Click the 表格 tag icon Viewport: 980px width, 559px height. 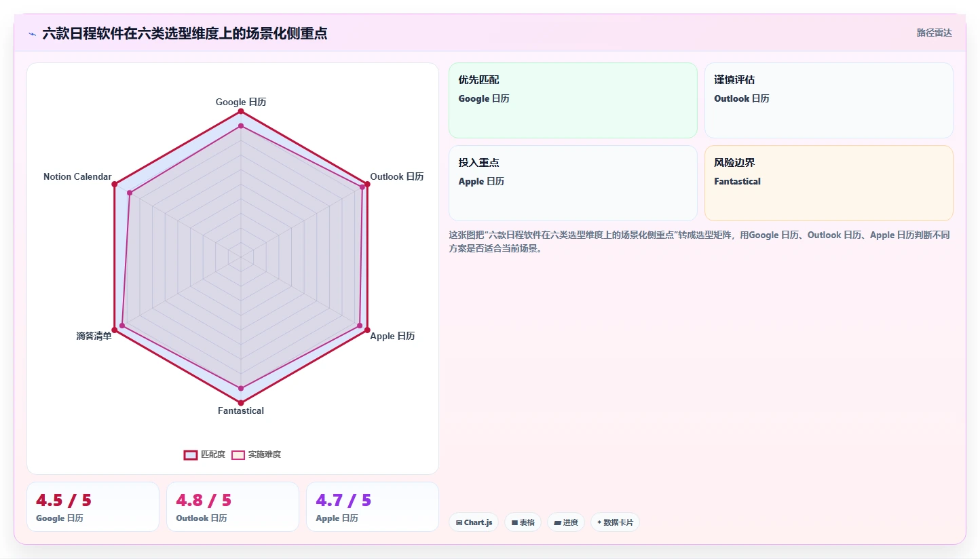click(x=514, y=523)
